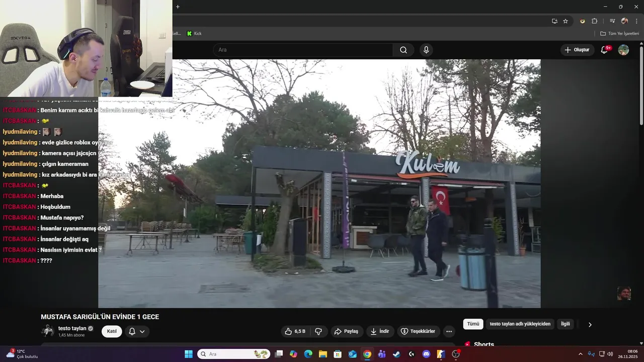Image resolution: width=644 pixels, height=362 pixels.
Task: Open the Chrome three-dot menu
Action: tap(636, 21)
